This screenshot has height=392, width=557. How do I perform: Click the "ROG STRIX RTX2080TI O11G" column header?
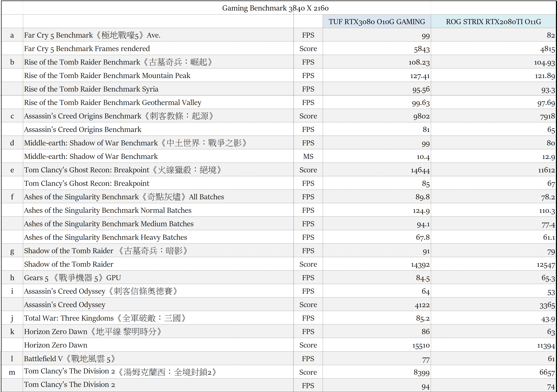pyautogui.click(x=493, y=22)
